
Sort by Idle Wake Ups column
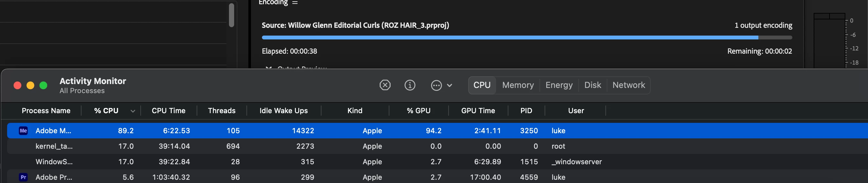(x=284, y=111)
